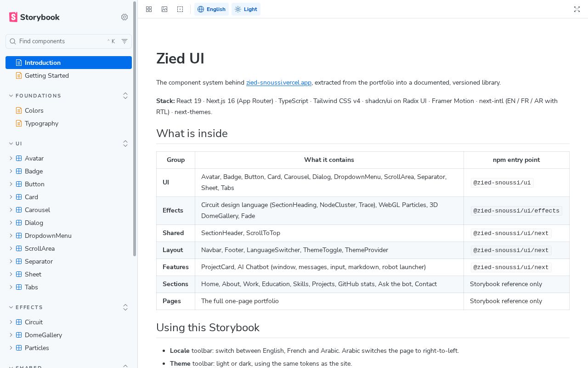The width and height of the screenshot is (588, 368).
Task: Click the "What is inside" heading
Action: 192,133
